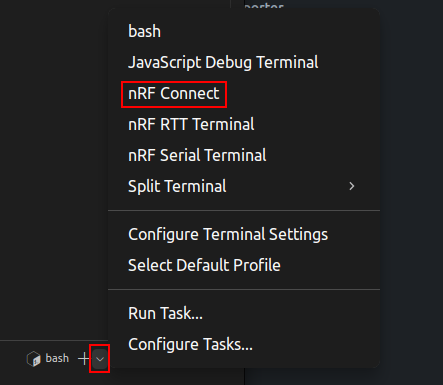
Task: Open the launch profile chevron beside the plus
Action: coord(100,359)
